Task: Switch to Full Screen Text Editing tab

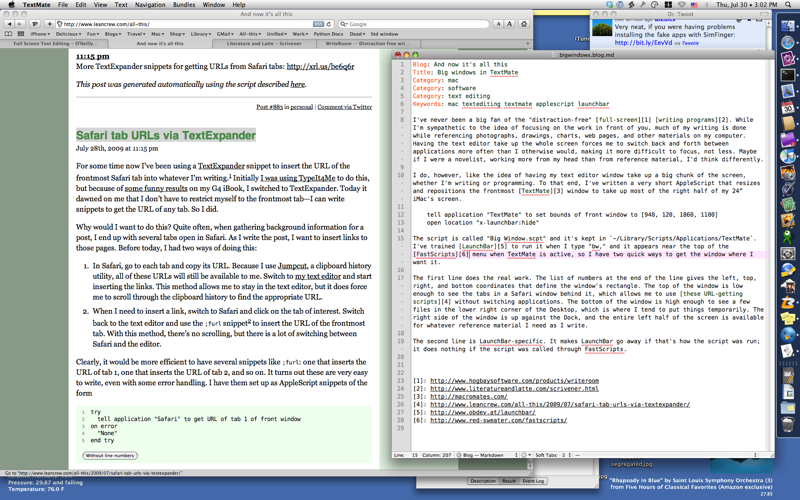Action: 55,43
